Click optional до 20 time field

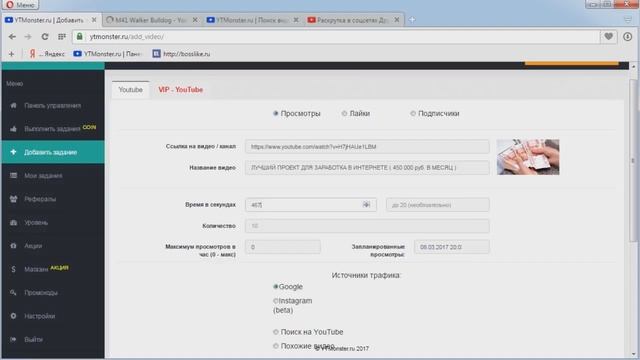click(438, 205)
